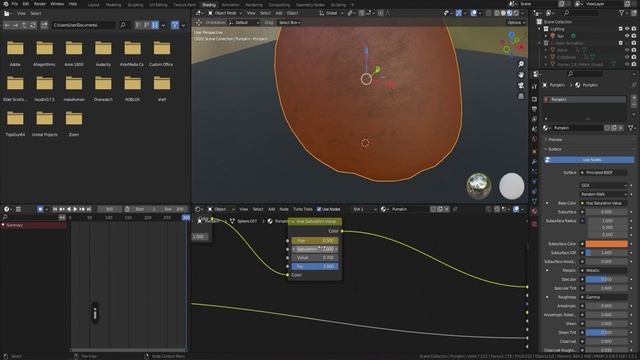Screen dimensions: 640x360
Task: Open the GGX distribution dropdown
Action: (603, 185)
